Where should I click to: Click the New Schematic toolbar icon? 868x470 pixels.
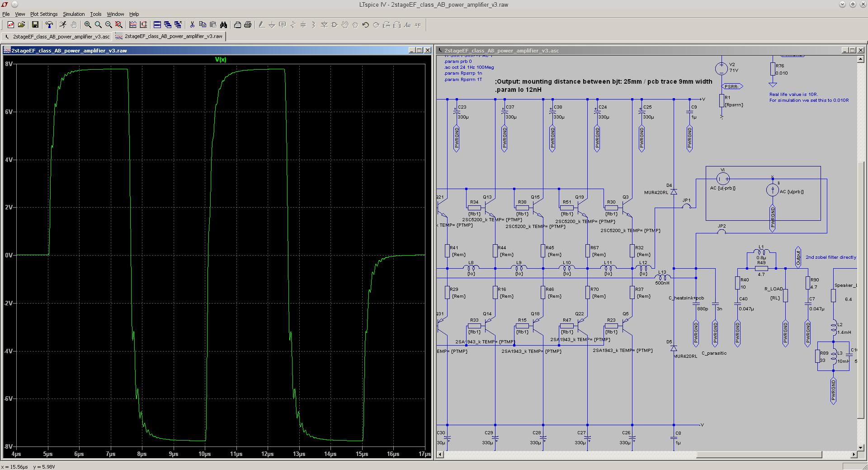coord(11,25)
